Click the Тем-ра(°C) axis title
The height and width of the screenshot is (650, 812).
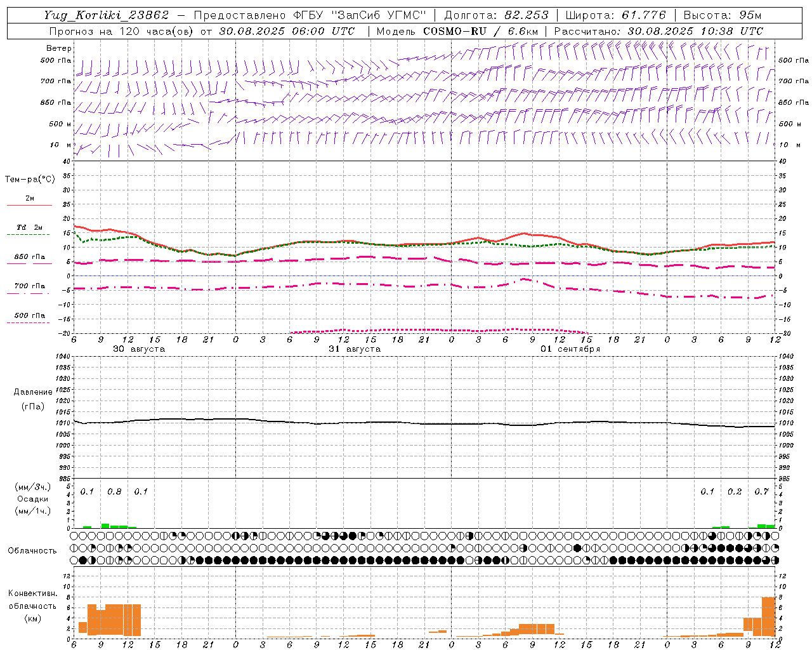click(x=30, y=180)
